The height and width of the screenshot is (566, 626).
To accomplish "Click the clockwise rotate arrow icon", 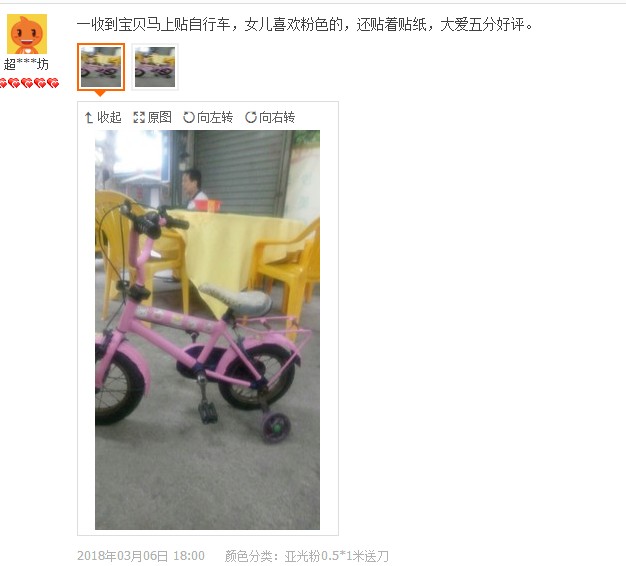I will (251, 117).
